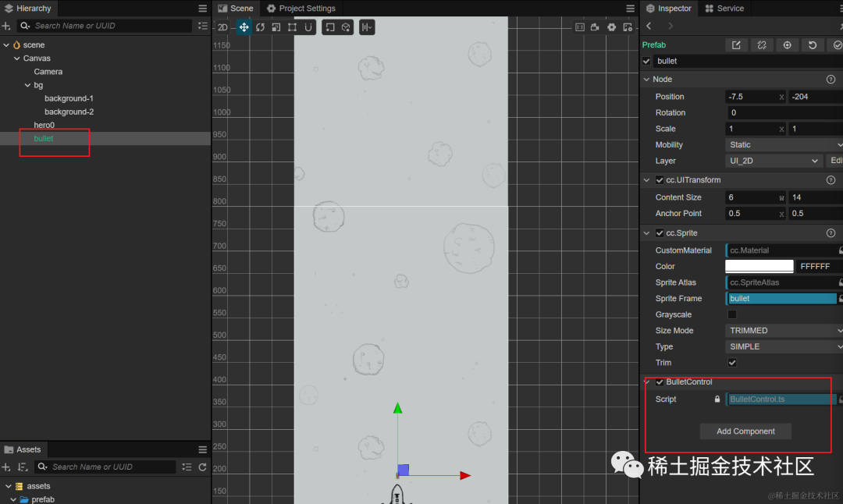
Task: Collapse the assets folder in Assets panel
Action: point(8,486)
